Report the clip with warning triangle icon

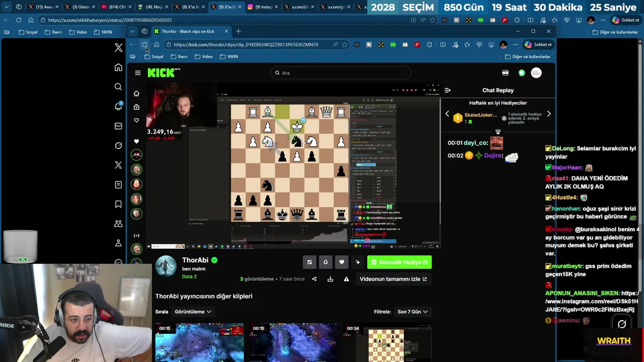[x=346, y=279]
